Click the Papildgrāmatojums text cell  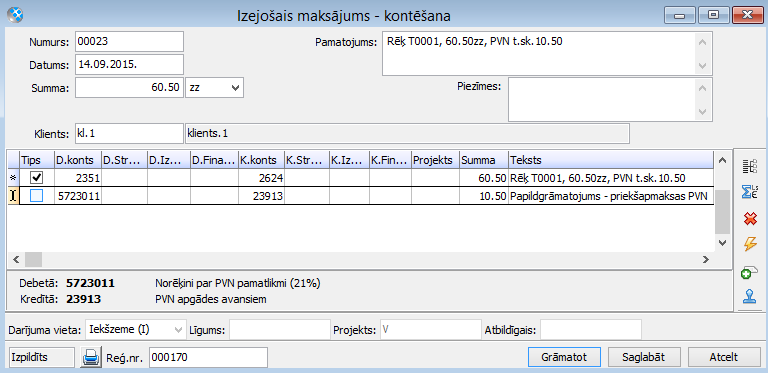click(610, 196)
